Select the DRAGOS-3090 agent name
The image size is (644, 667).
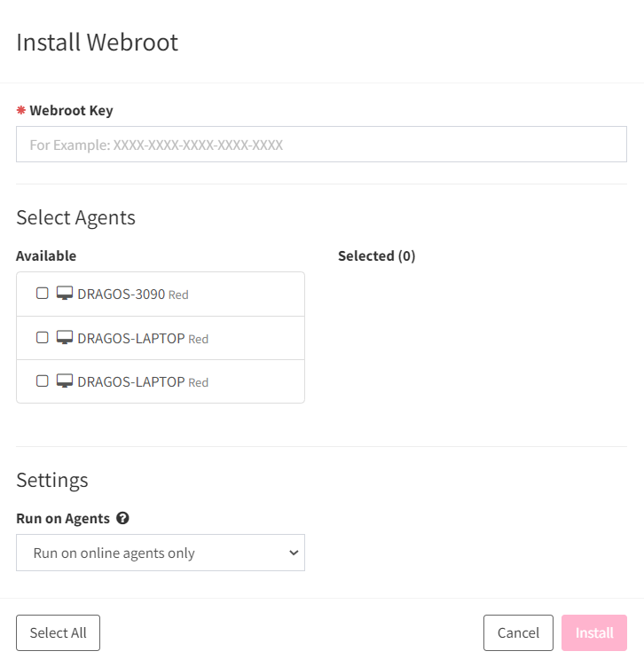point(122,294)
